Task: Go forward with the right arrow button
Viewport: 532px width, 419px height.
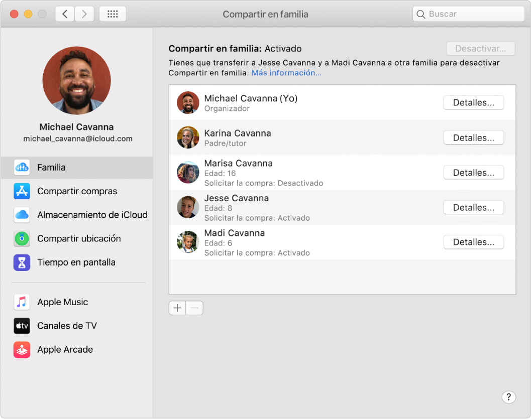Action: [84, 14]
